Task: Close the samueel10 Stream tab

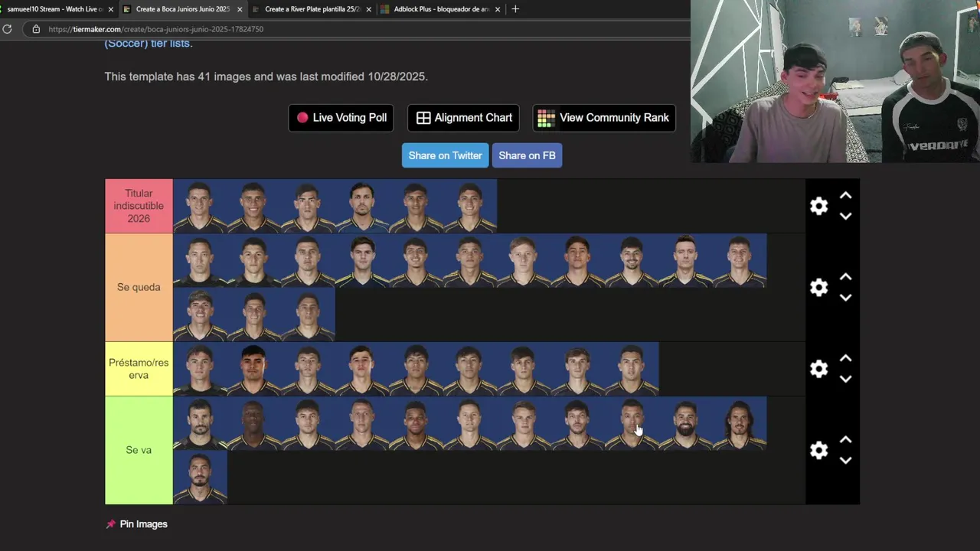Action: [110, 9]
